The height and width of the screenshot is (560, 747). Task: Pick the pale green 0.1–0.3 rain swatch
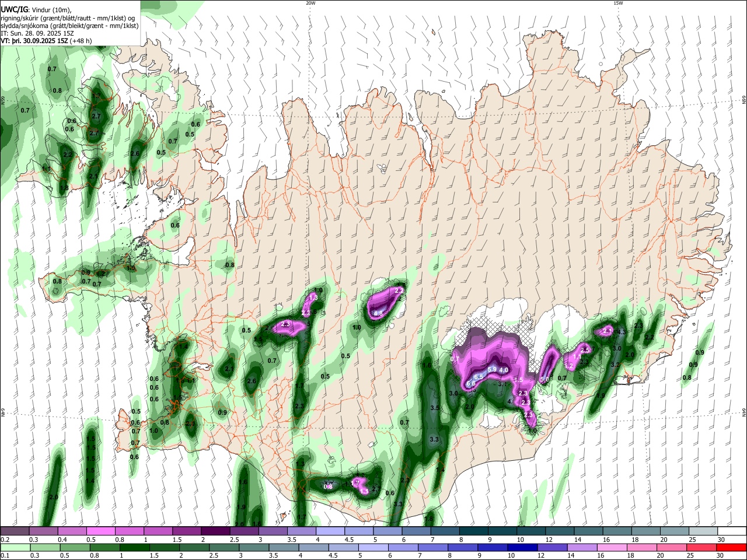(15, 547)
